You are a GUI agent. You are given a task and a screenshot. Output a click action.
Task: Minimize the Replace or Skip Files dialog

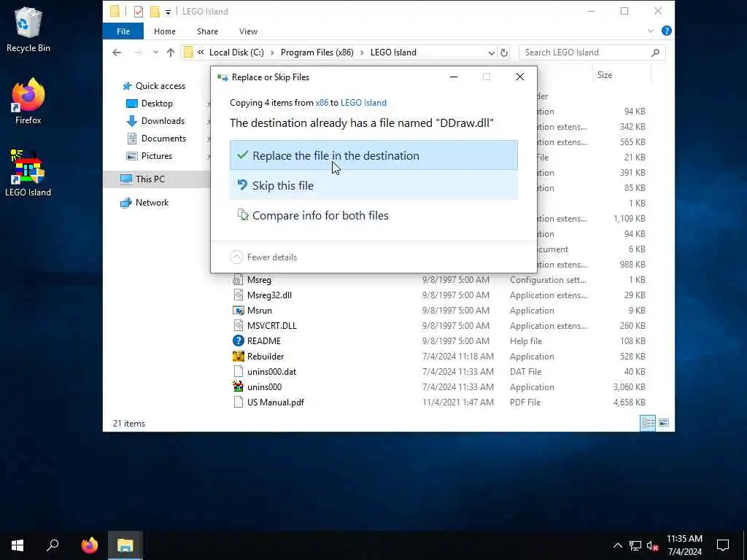pyautogui.click(x=454, y=77)
